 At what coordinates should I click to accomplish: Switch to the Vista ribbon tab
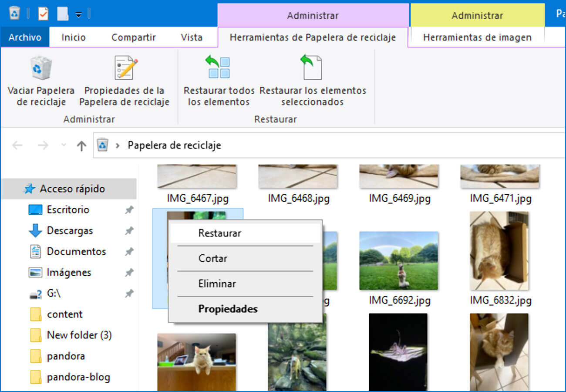192,37
